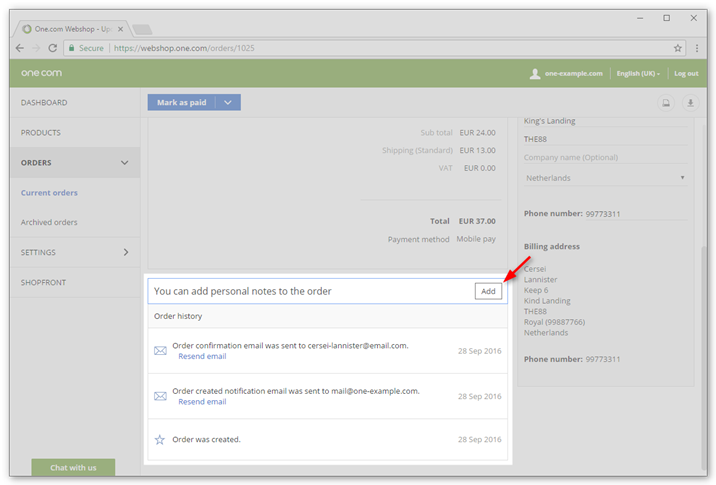This screenshot has width=716, height=485.
Task: Collapse the ORDERS menu chevron
Action: pos(125,163)
